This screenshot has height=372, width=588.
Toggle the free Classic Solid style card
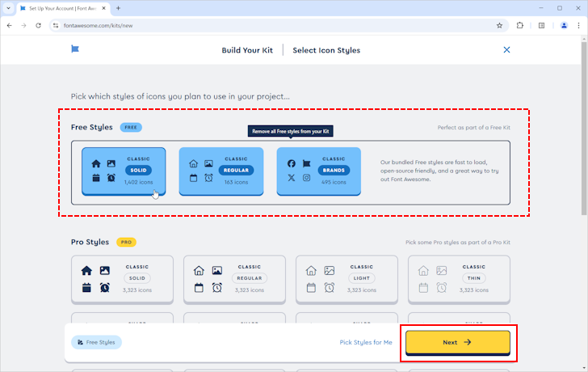coord(124,171)
